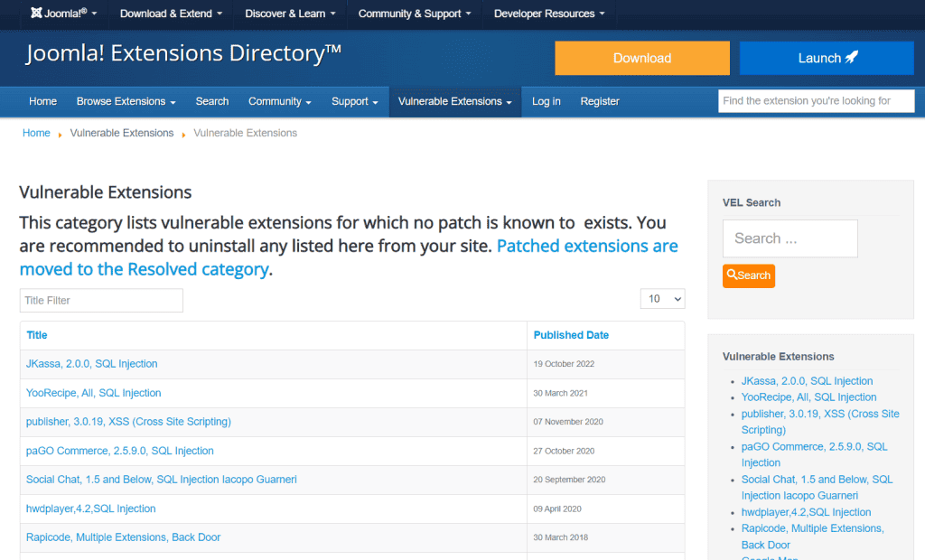This screenshot has width=925, height=560.
Task: Focus the VEL Search input field
Action: point(790,238)
